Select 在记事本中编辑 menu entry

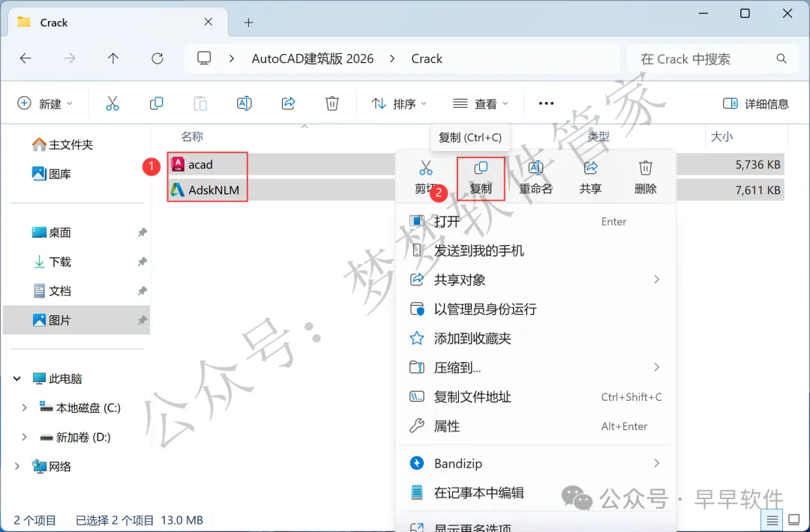535,493
